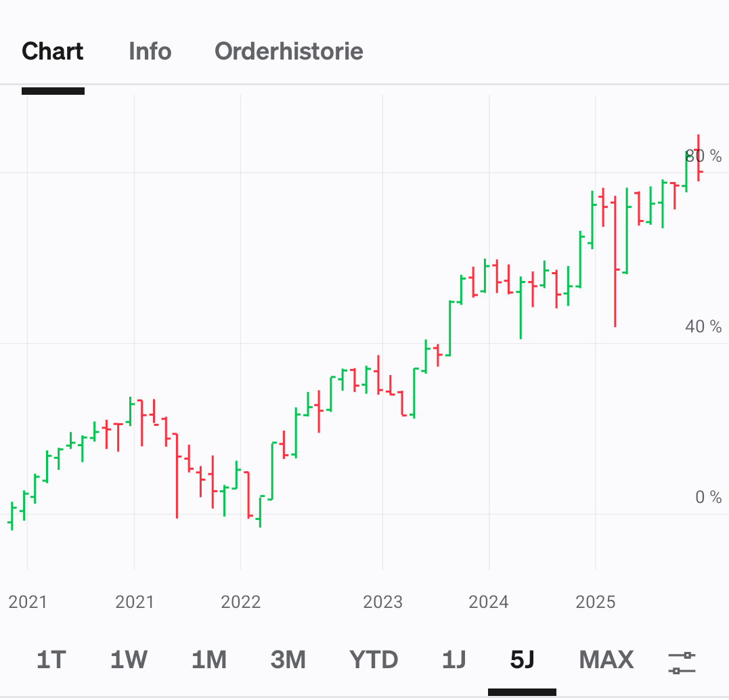Show the MAX chart history

click(606, 659)
